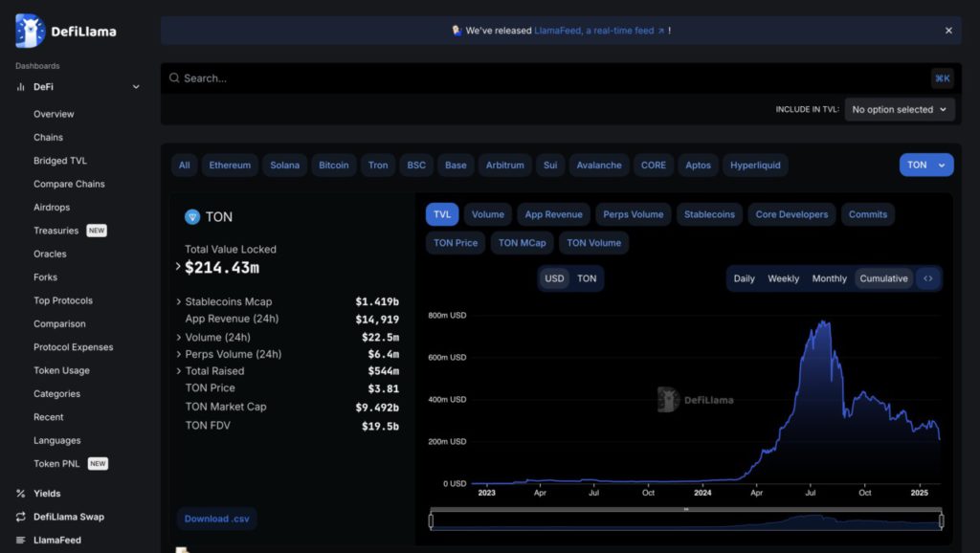The height and width of the screenshot is (553, 980).
Task: Click the TON coin icon beside chain name
Action: pos(191,217)
